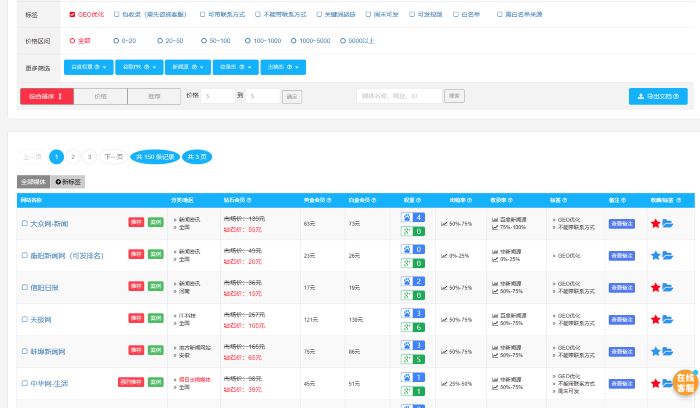This screenshot has width=700, height=408.
Task: Check the 不能带联系方式 tag checkbox
Action: [258, 14]
